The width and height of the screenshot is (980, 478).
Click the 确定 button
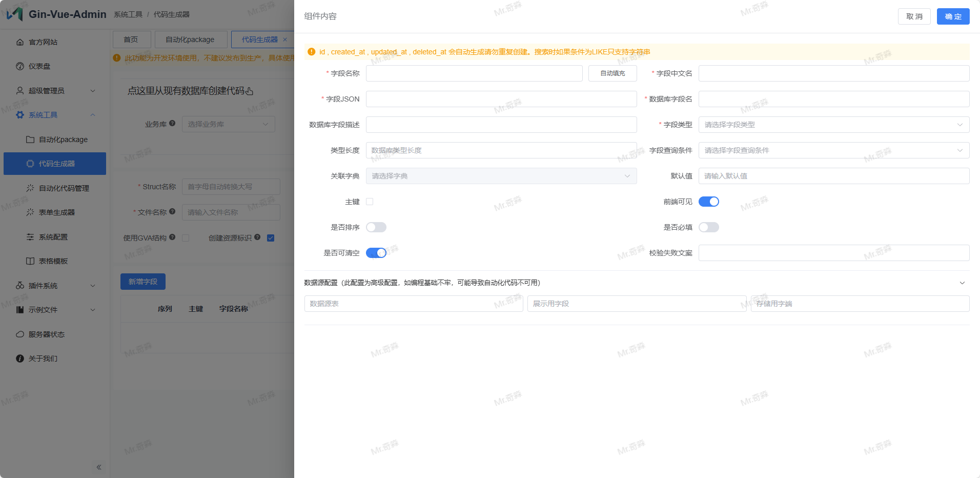coord(953,16)
